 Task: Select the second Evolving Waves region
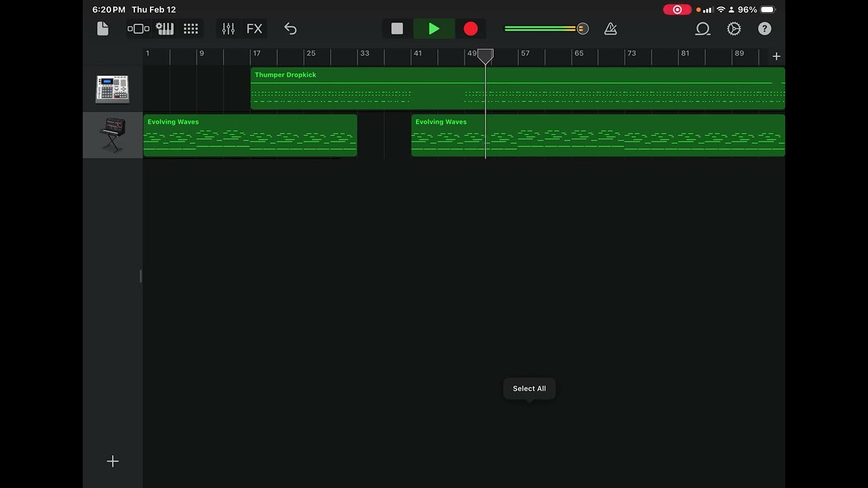598,136
